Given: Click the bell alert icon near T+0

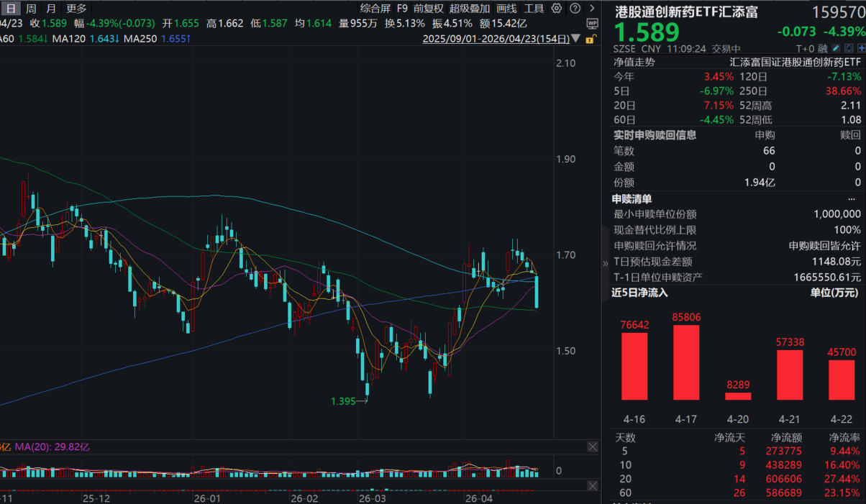Looking at the screenshot, I should pos(849,48).
